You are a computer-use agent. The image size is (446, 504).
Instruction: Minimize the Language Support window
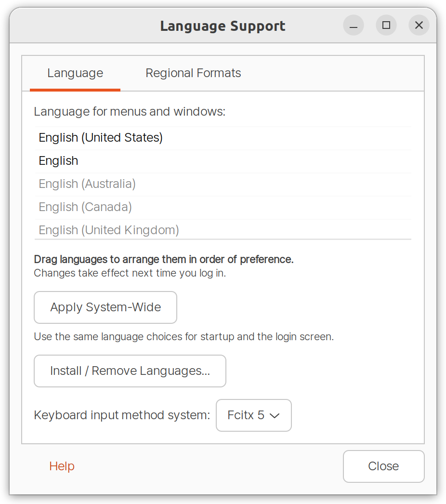point(354,25)
